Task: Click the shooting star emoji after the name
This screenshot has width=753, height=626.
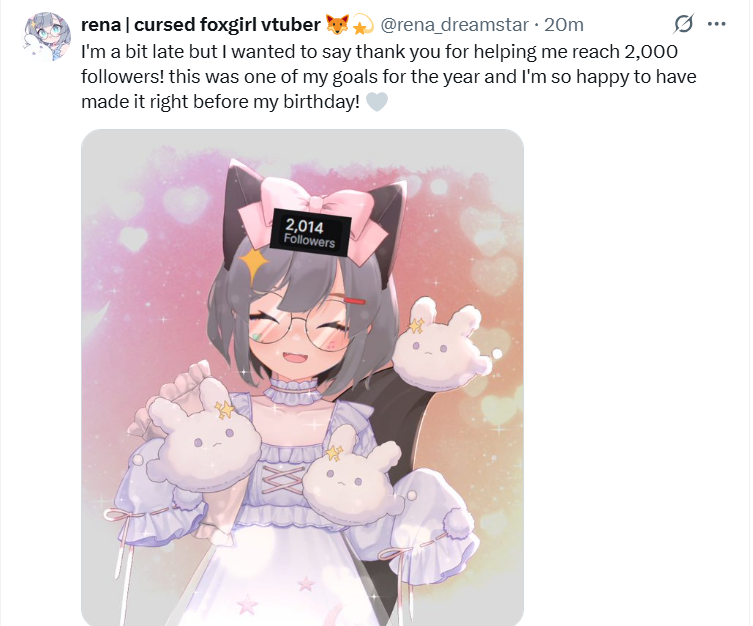Action: [x=363, y=24]
